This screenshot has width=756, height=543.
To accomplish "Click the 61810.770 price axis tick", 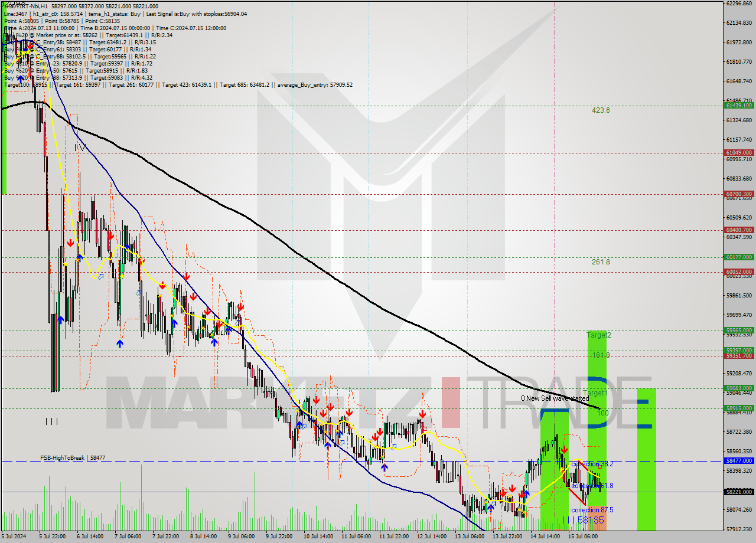I will click(738, 61).
